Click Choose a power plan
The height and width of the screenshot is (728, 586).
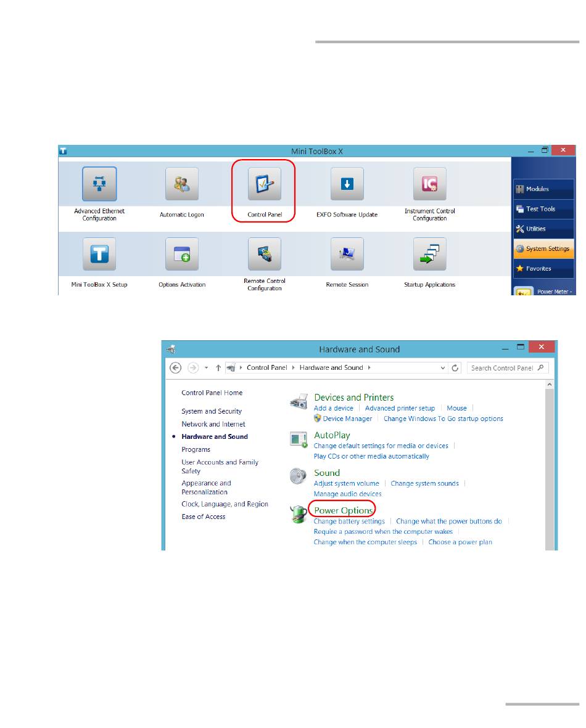460,542
